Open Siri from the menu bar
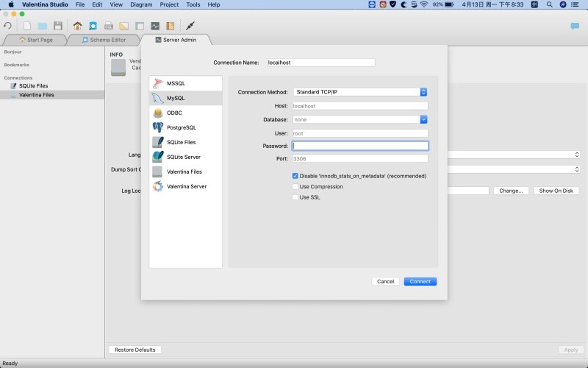This screenshot has width=588, height=368. click(563, 4)
